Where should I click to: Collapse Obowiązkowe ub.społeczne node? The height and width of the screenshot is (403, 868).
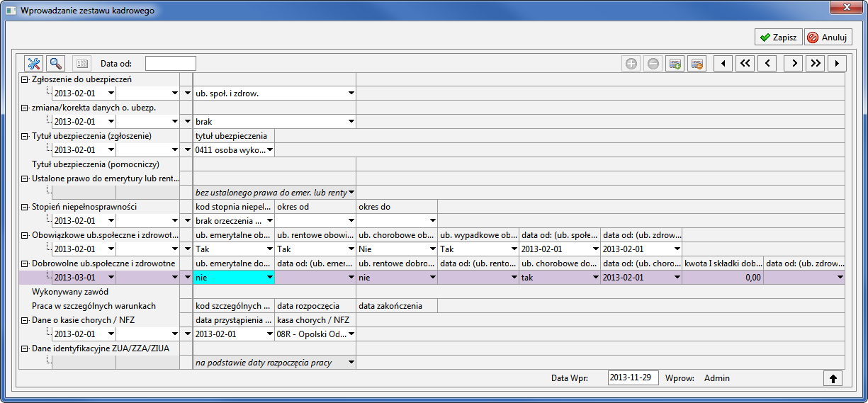tap(25, 235)
